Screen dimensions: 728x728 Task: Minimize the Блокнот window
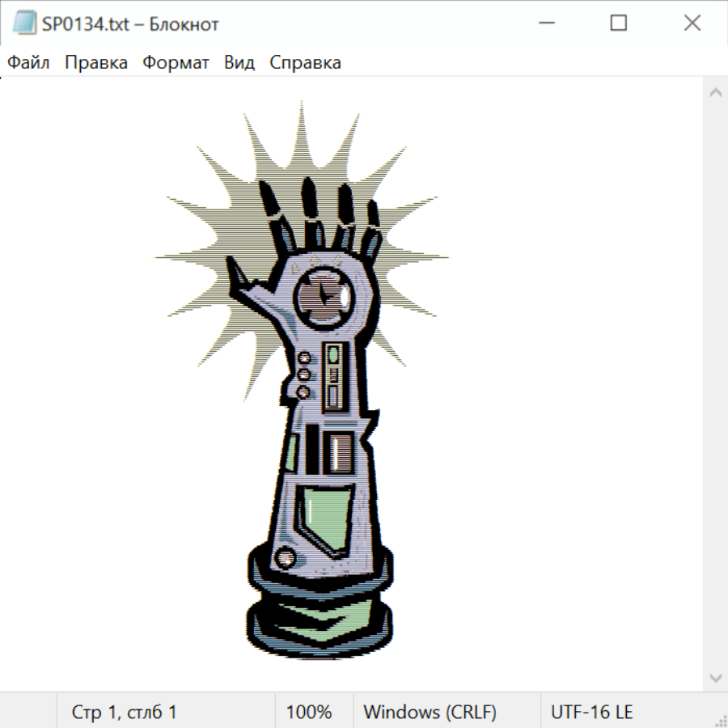pos(545,23)
